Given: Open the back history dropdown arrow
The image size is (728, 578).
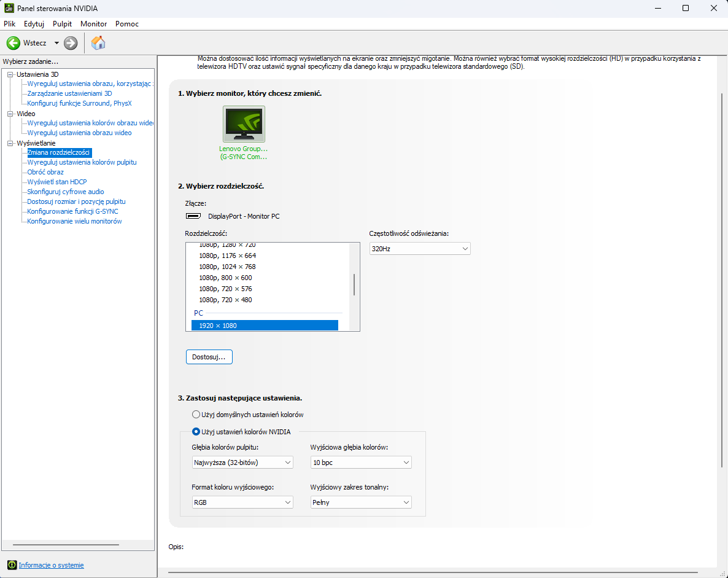Looking at the screenshot, I should [56, 43].
